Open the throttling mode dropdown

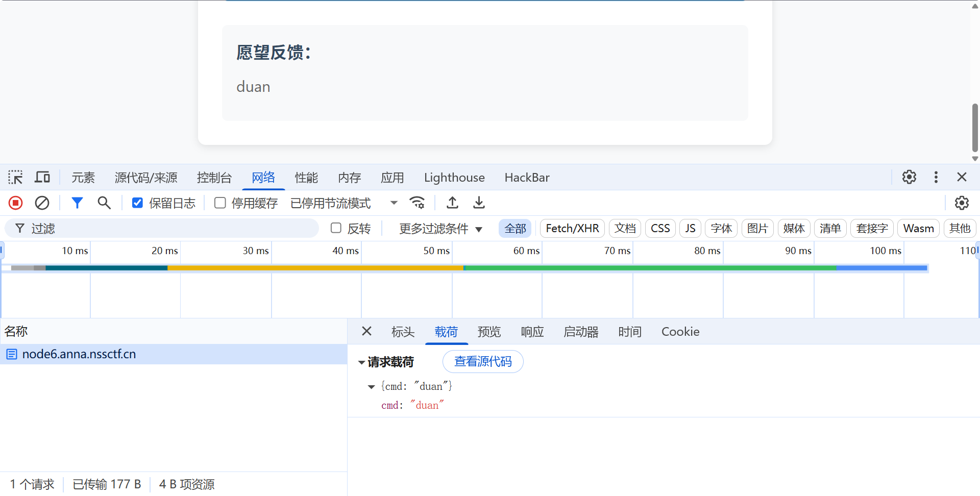(394, 203)
